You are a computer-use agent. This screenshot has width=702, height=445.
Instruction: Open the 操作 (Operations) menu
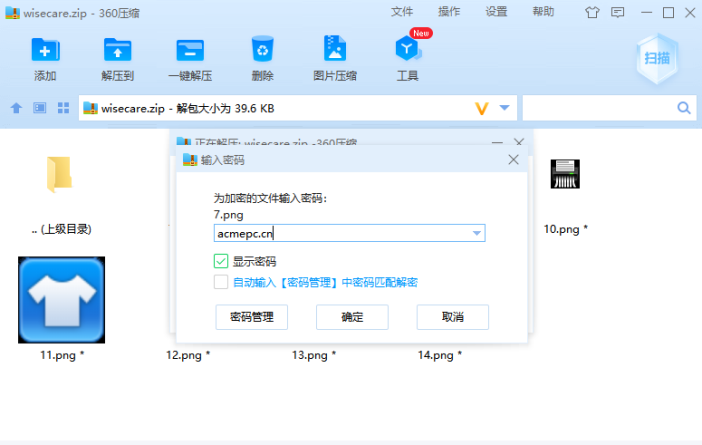click(x=449, y=12)
